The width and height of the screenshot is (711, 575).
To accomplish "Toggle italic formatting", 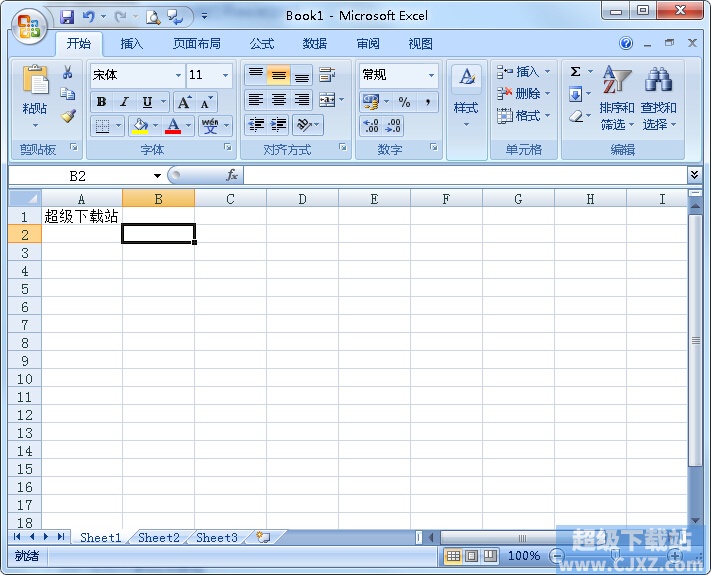I will (x=124, y=102).
